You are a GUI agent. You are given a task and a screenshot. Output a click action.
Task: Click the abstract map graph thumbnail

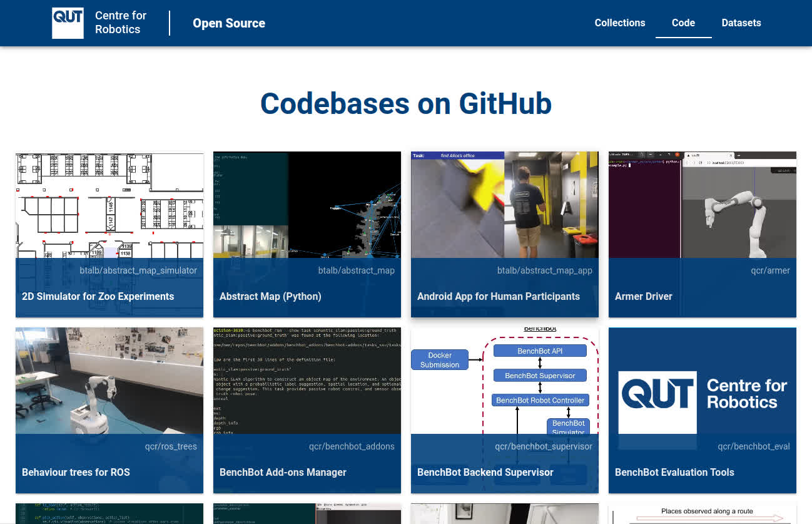point(307,205)
